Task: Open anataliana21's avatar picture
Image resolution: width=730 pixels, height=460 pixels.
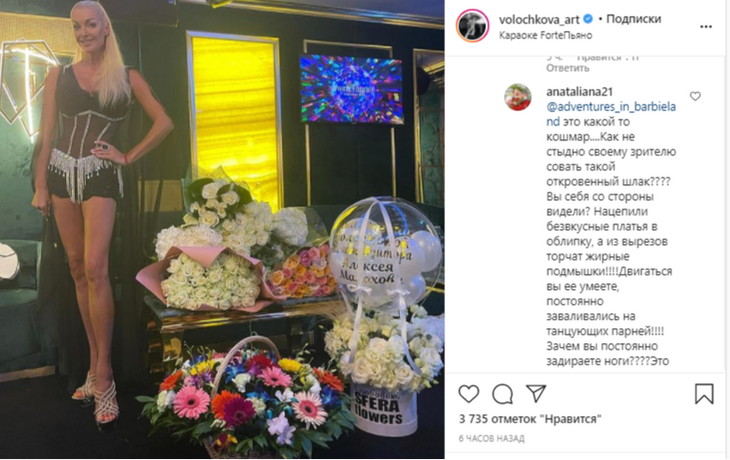Action: coord(518,97)
